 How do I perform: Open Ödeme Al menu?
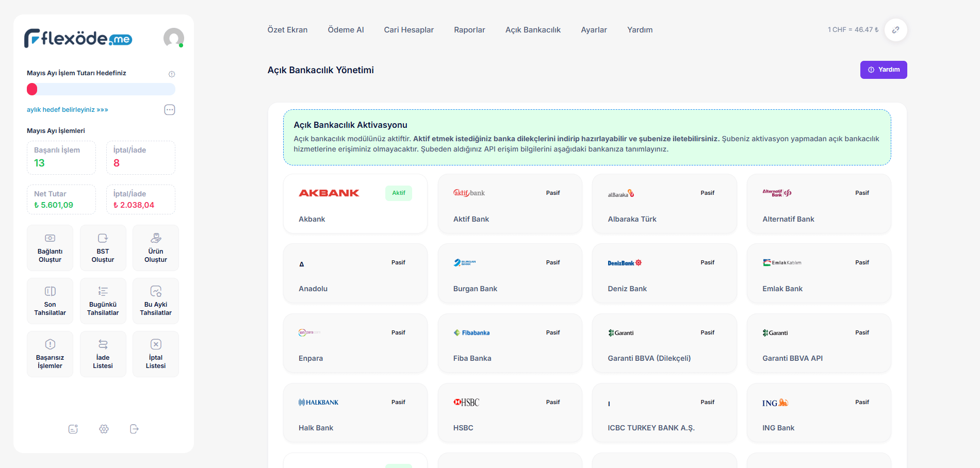(346, 30)
